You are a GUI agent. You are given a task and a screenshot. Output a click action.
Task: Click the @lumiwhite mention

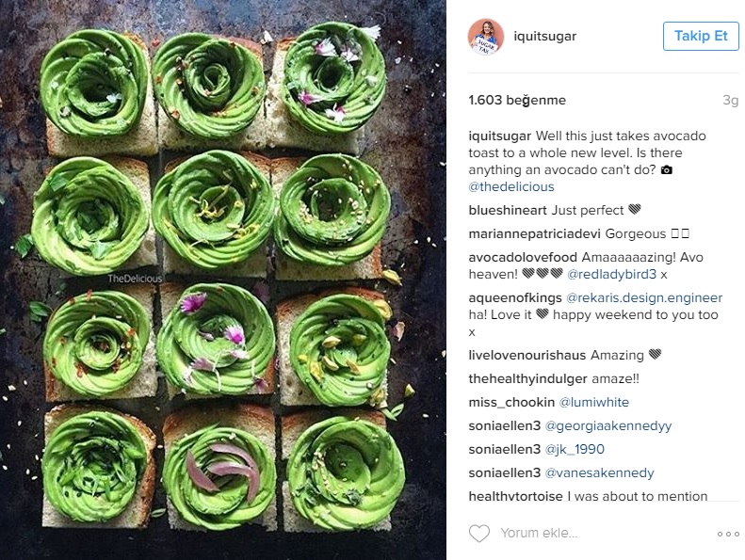[594, 402]
